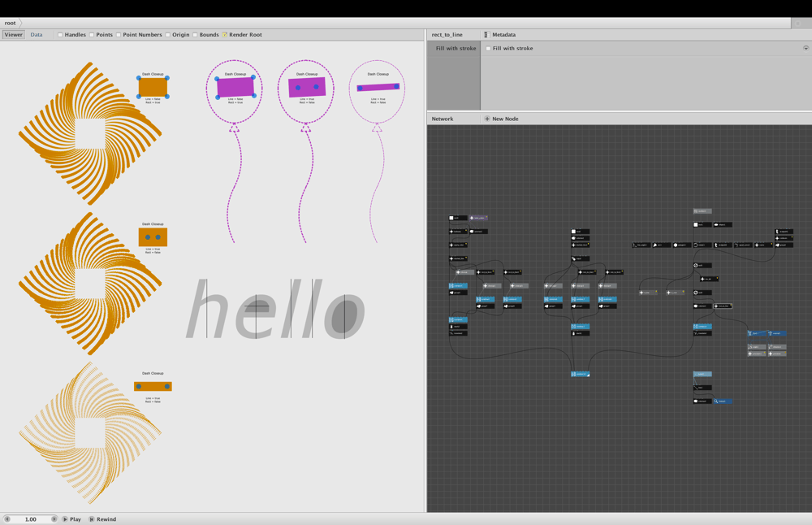Click the Play animation button

tap(72, 518)
